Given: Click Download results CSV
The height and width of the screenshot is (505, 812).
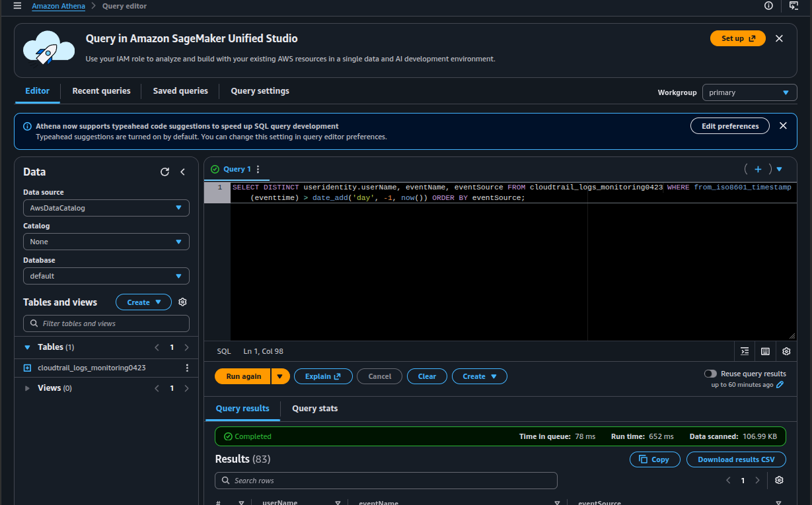Looking at the screenshot, I should tap(736, 459).
